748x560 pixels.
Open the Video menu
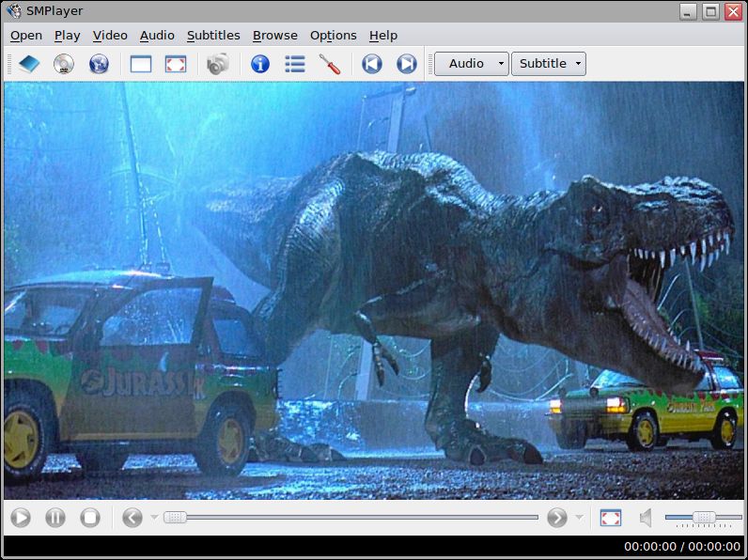(110, 36)
